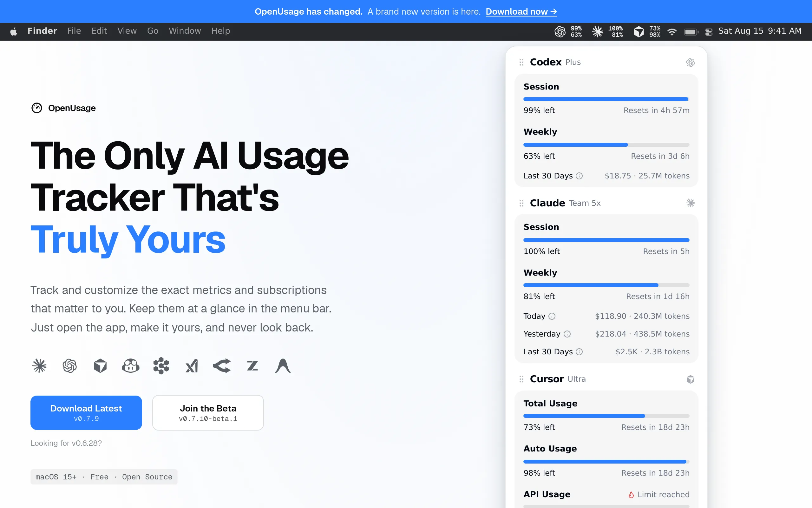Screen dimensions: 812x508
Task: Click the Wi-Fi icon in the menu bar
Action: click(672, 31)
